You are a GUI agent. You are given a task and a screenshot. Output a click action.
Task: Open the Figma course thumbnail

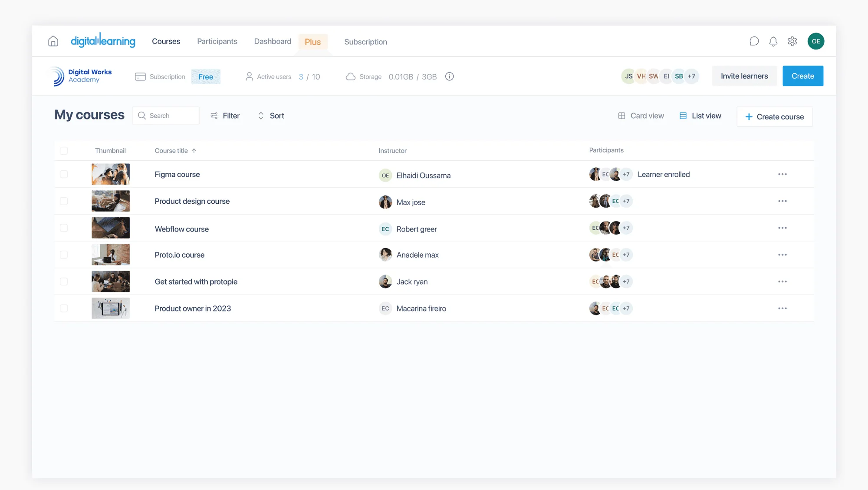tap(111, 174)
